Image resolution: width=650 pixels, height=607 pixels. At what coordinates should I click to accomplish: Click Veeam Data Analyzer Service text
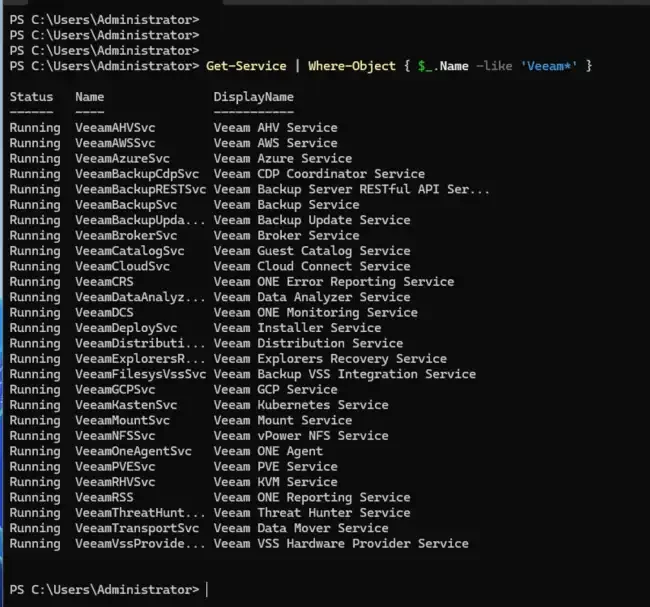(312, 297)
